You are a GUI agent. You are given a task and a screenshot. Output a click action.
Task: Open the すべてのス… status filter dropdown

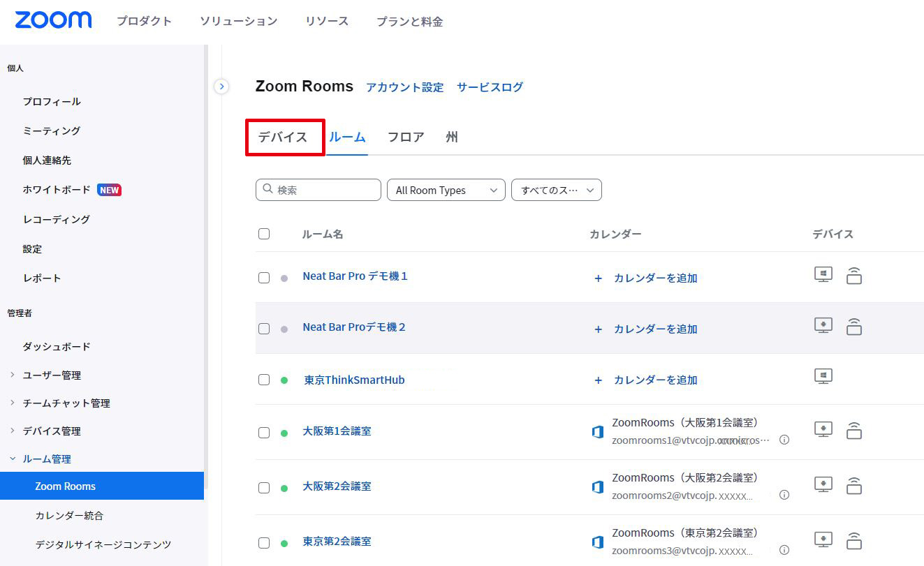[x=557, y=190]
